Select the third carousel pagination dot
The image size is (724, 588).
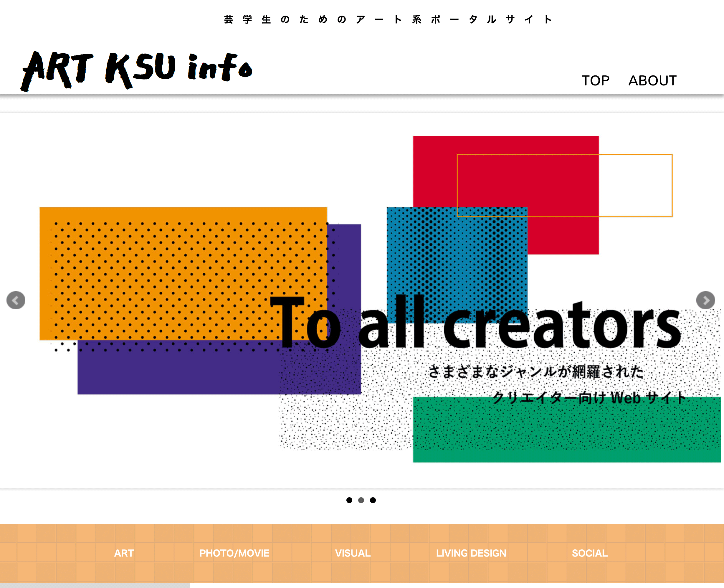pyautogui.click(x=373, y=500)
